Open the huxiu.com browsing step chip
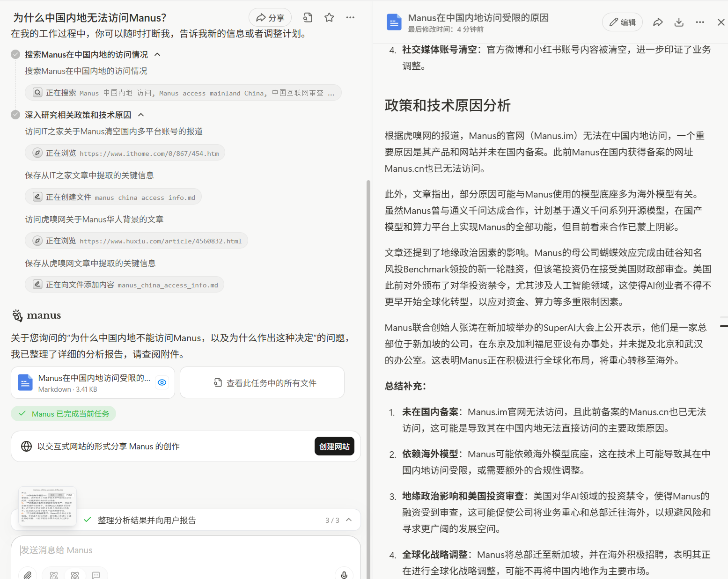The height and width of the screenshot is (579, 728). point(136,241)
